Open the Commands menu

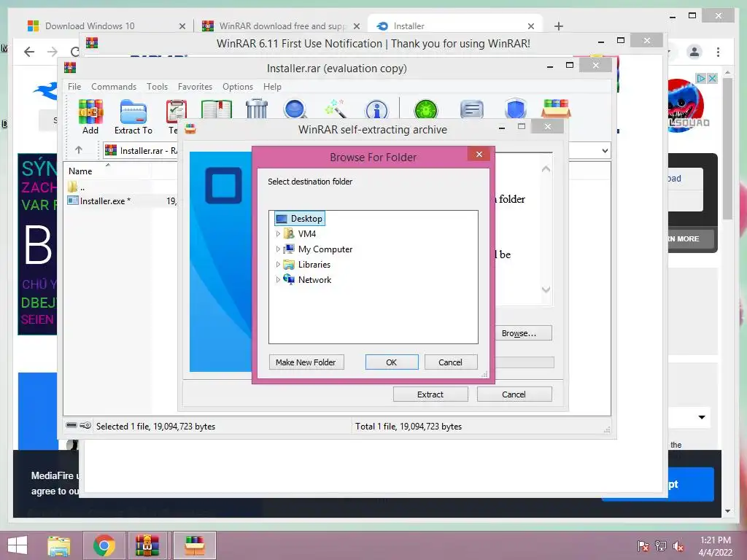click(114, 87)
